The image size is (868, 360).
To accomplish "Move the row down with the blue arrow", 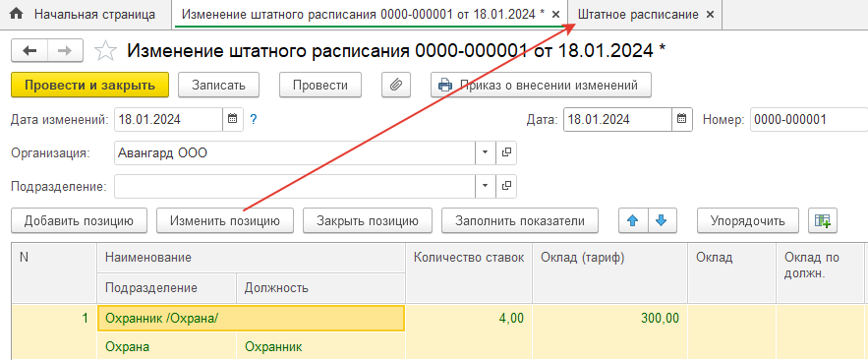I will (x=663, y=221).
